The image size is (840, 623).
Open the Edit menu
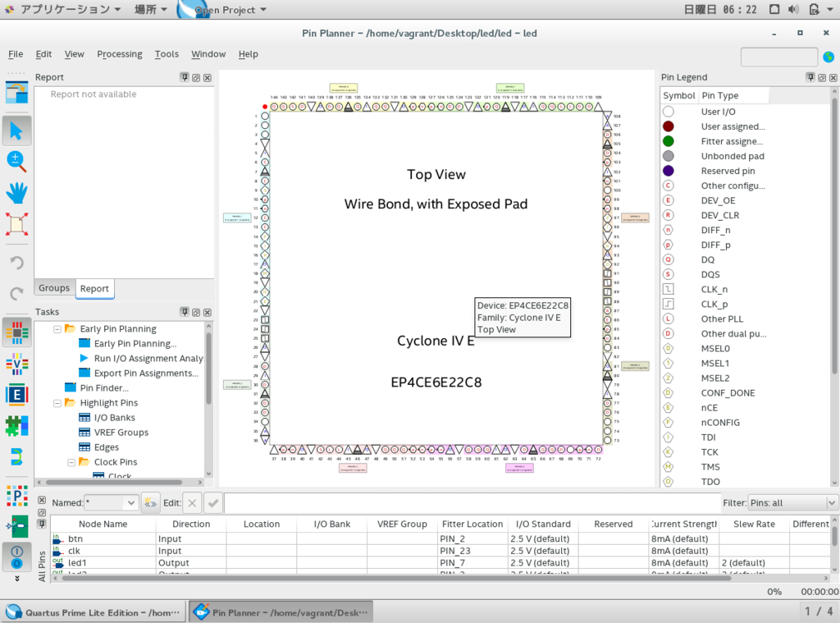43,54
